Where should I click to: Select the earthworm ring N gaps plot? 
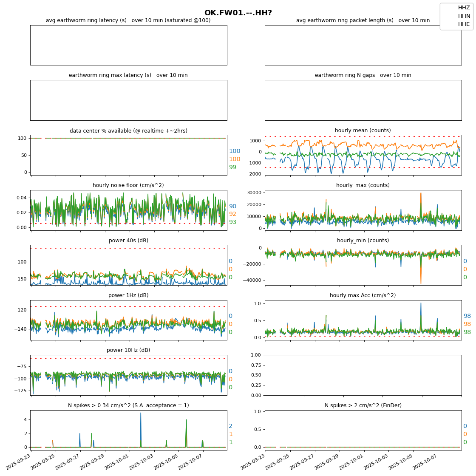coord(363,100)
